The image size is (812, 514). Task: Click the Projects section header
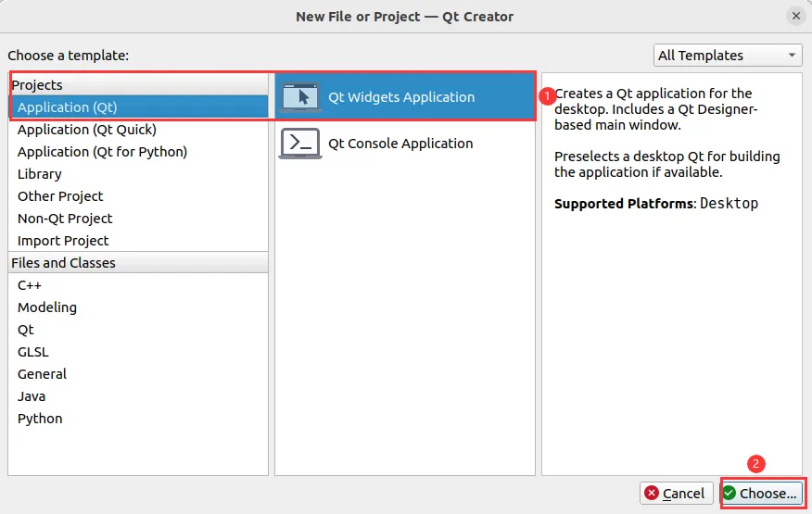(138, 85)
